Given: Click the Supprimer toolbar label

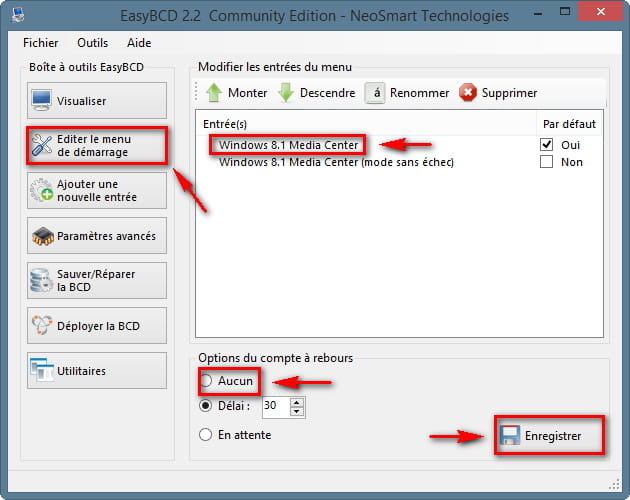Looking at the screenshot, I should tap(509, 93).
